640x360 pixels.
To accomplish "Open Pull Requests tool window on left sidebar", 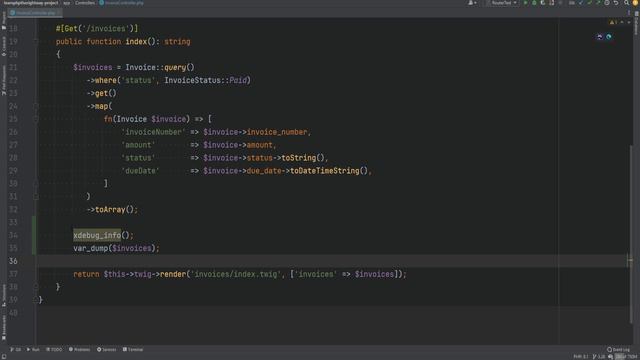I will [4, 80].
